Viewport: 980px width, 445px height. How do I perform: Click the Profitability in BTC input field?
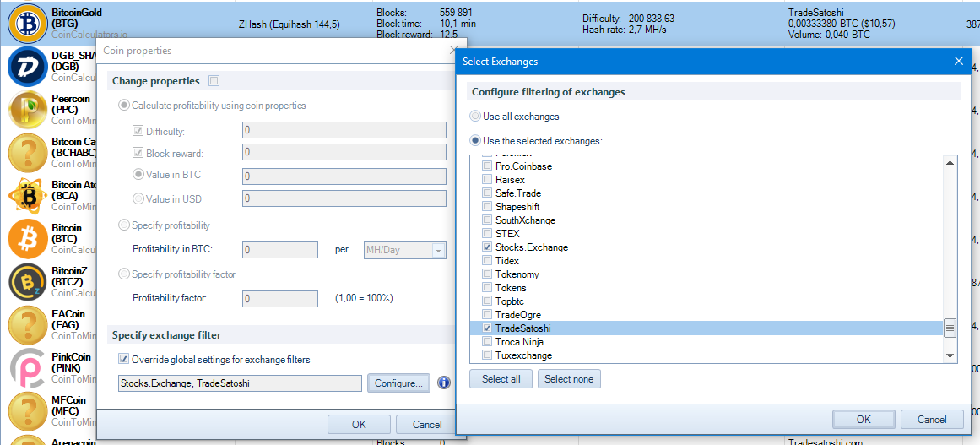280,250
